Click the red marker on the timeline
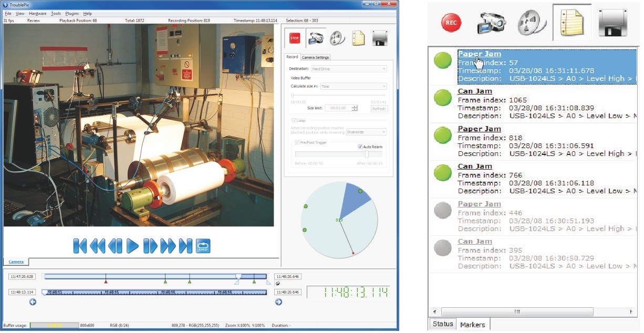This screenshot has width=644, height=333. [x=106, y=275]
